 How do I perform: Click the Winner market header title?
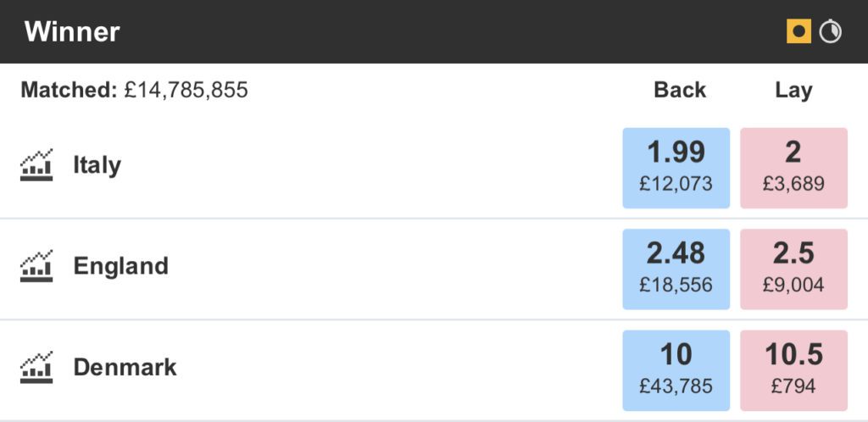tap(72, 31)
